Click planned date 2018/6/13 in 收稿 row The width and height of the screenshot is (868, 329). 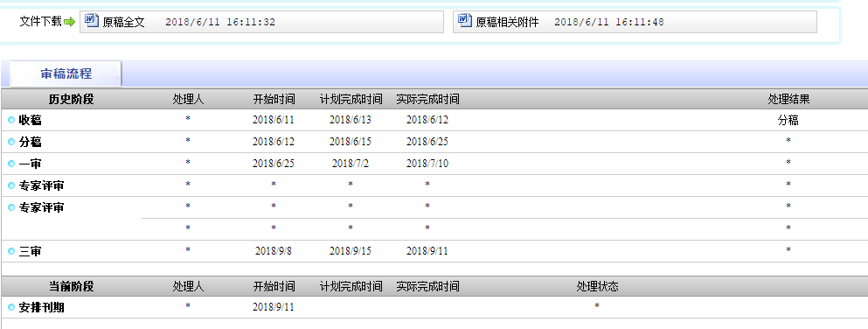[351, 120]
